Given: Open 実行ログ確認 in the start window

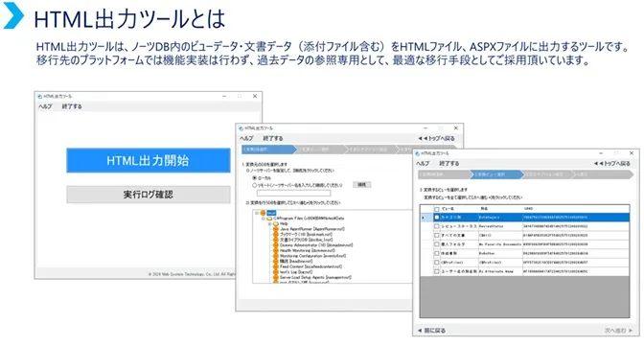Looking at the screenshot, I should pos(149,195).
